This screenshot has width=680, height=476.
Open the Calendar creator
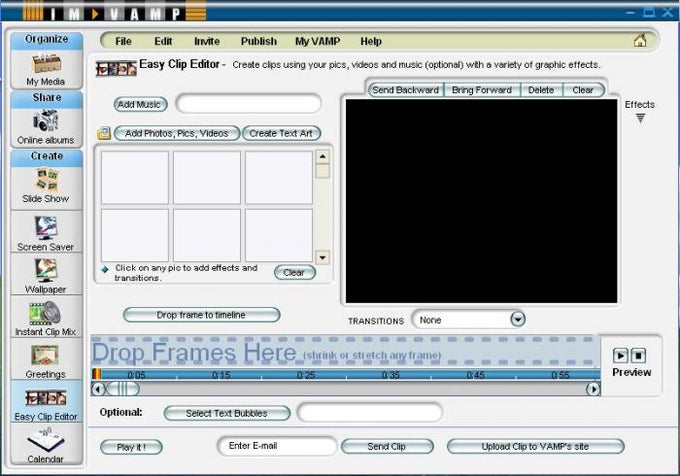[46, 446]
